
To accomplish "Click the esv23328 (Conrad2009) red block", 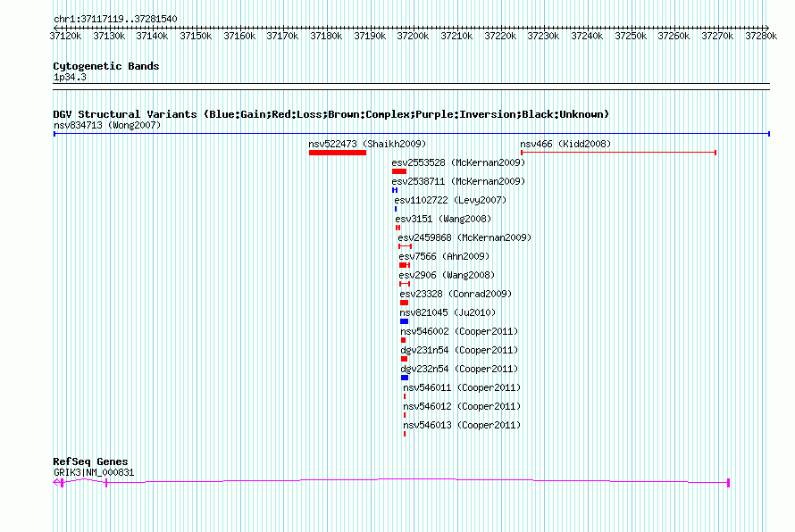I will (x=404, y=303).
